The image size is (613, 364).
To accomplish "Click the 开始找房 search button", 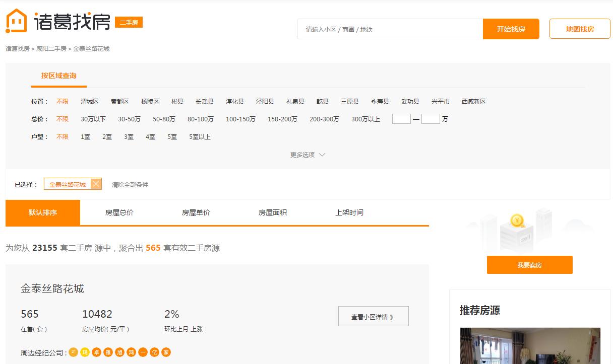I will click(511, 29).
